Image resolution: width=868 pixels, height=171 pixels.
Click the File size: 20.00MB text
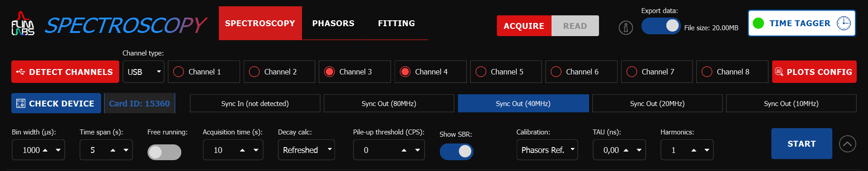point(711,28)
